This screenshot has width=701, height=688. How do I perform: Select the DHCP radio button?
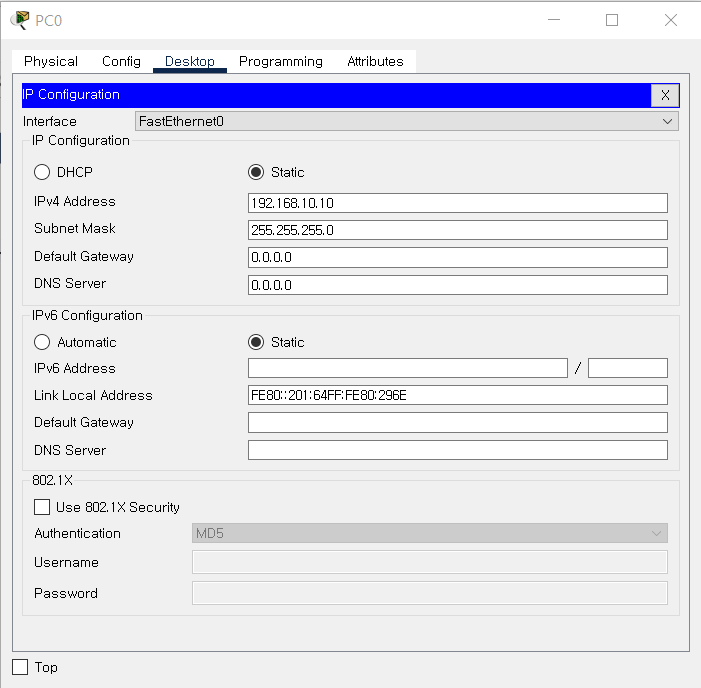(x=42, y=172)
